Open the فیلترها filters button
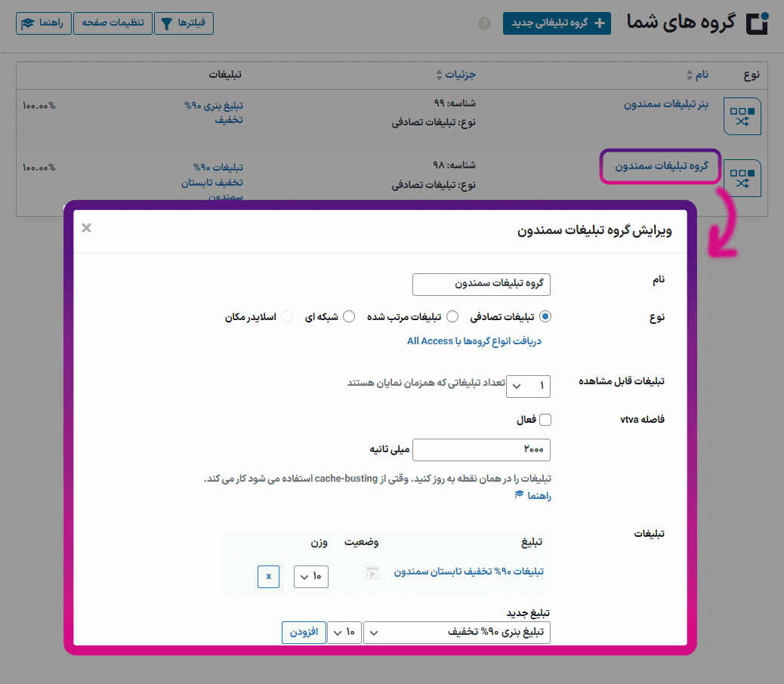The width and height of the screenshot is (784, 684). [x=184, y=23]
